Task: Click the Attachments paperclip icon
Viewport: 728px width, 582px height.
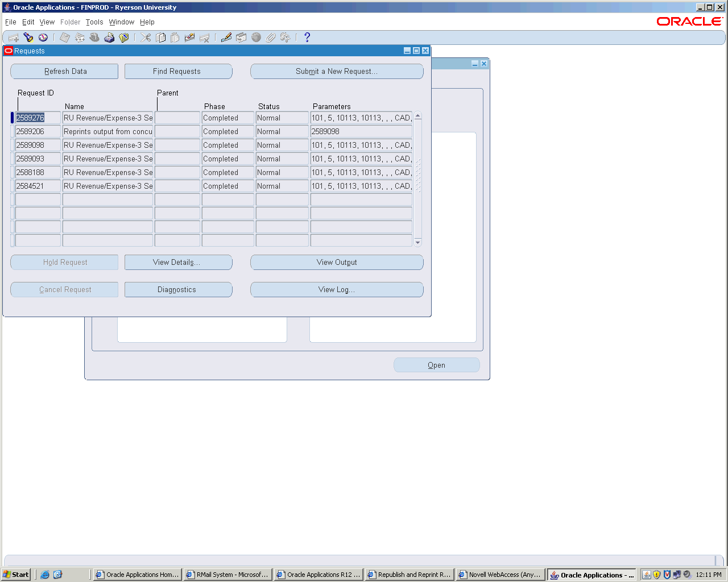Action: click(x=271, y=38)
